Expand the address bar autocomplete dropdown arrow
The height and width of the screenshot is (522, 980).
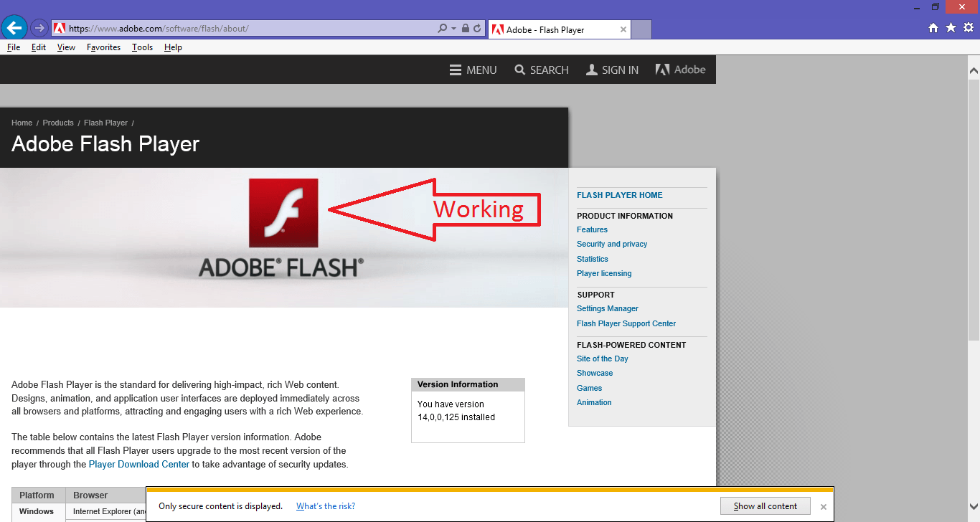453,29
